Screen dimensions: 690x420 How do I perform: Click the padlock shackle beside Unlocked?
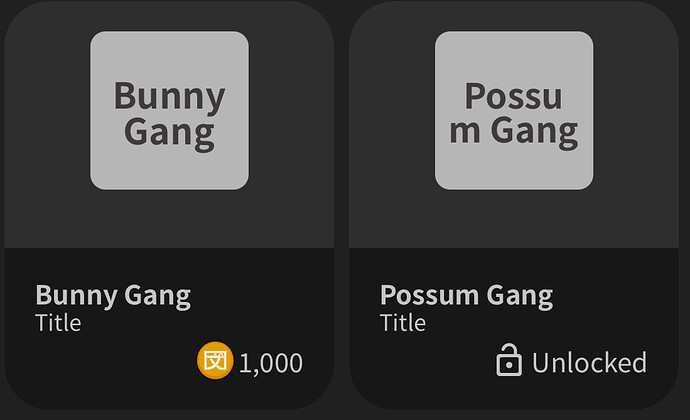click(x=511, y=350)
